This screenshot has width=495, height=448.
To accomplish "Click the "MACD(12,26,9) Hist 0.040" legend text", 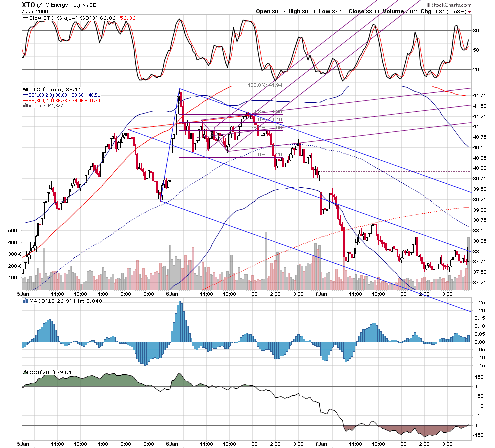I will (x=66, y=301).
